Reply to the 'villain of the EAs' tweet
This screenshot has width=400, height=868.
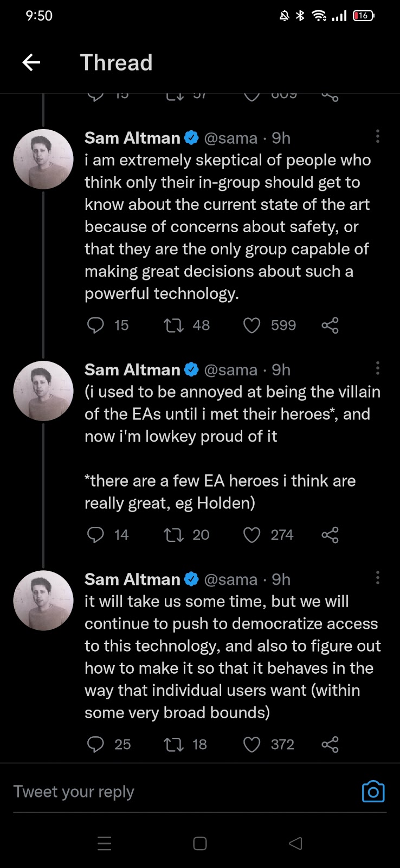coord(95,535)
